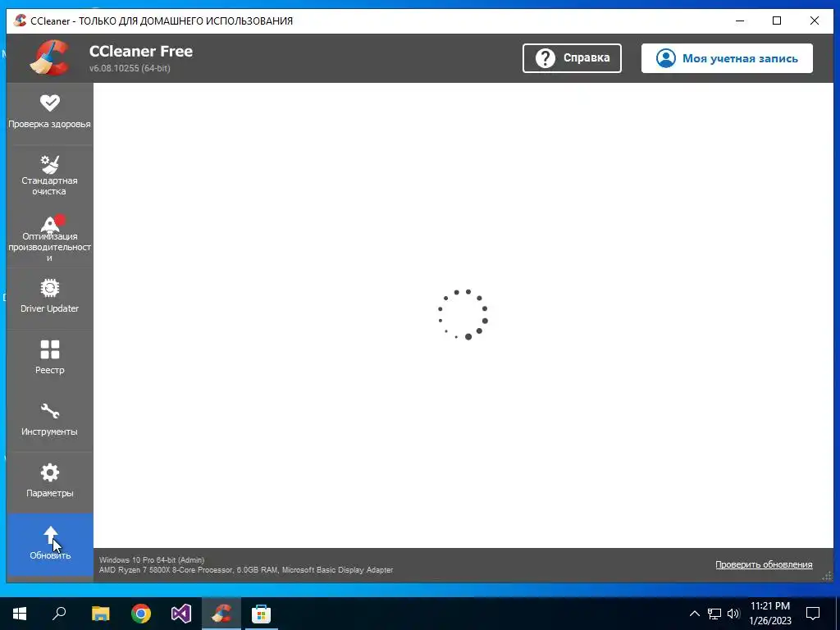Open the Инструменты tools section
Viewport: 840px width, 630px height.
[50, 421]
